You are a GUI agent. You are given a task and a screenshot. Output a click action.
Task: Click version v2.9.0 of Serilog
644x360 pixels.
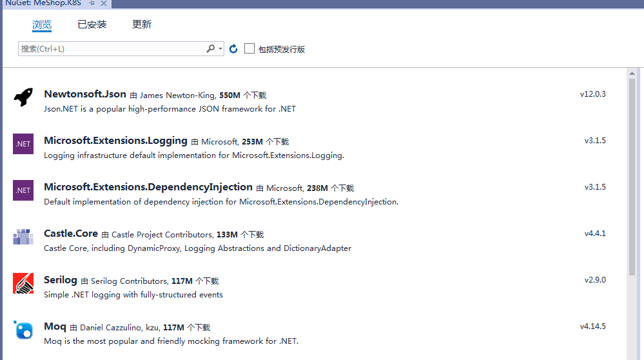pyautogui.click(x=595, y=280)
